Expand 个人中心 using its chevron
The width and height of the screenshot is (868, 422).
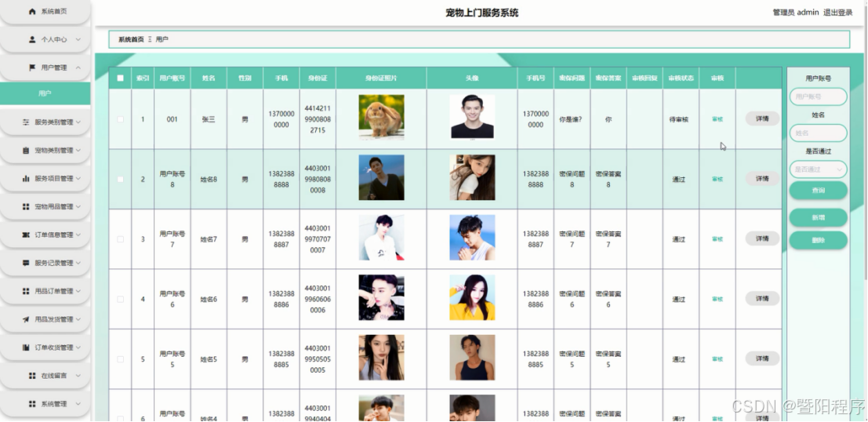tap(78, 40)
